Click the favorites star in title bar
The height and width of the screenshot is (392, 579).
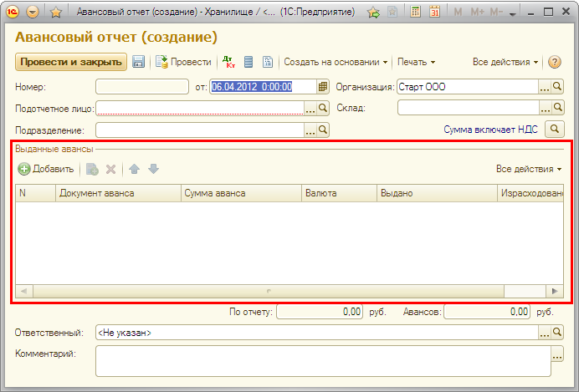[x=56, y=13]
